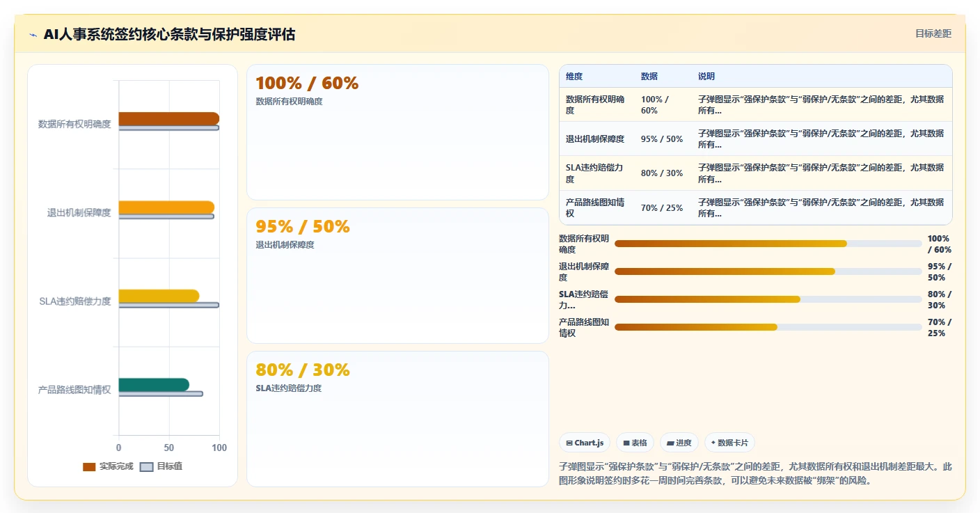980x513 pixels.
Task: Click the table cell reading 95% / 50%
Action: point(662,139)
